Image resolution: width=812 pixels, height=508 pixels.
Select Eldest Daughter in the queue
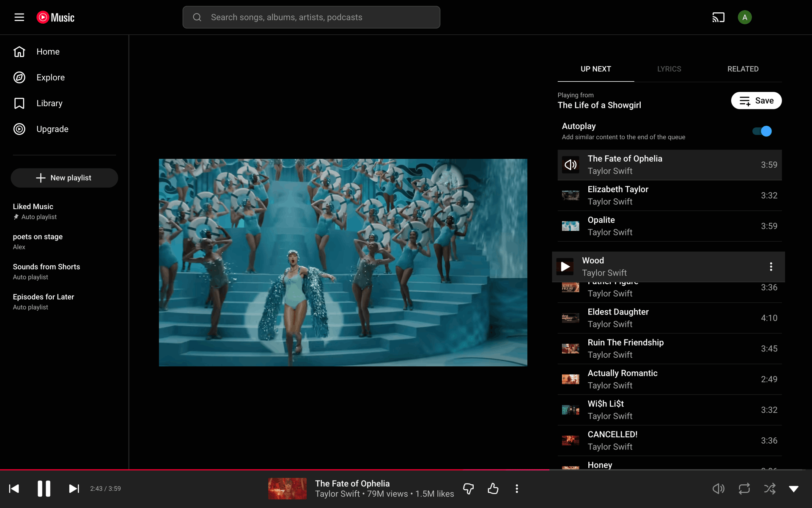pyautogui.click(x=669, y=318)
